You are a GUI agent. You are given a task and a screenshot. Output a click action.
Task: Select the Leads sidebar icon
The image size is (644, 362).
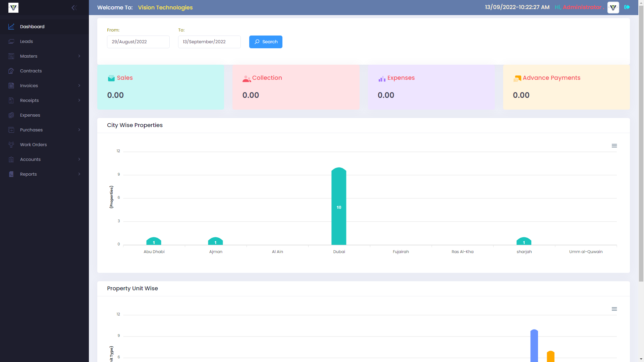coord(11,41)
